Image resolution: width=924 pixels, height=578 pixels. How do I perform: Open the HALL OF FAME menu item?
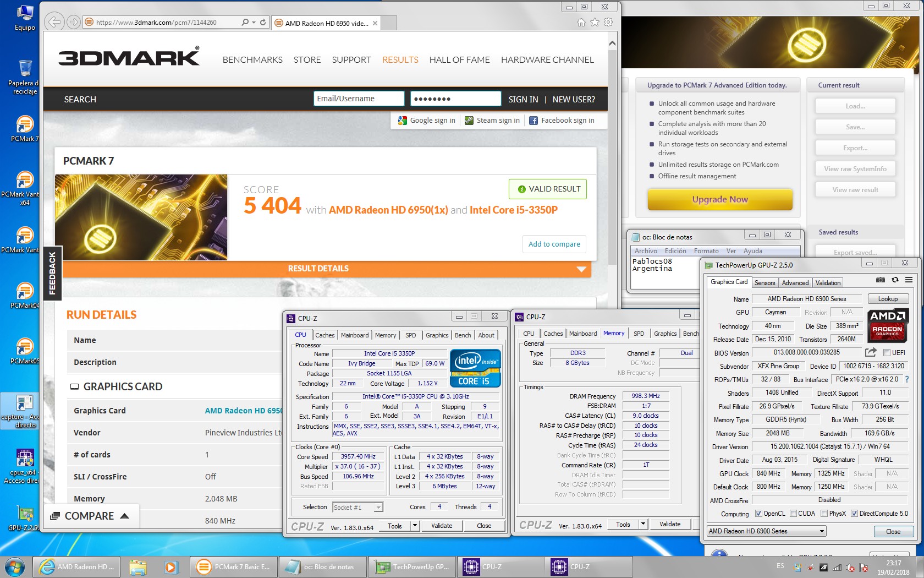(459, 59)
